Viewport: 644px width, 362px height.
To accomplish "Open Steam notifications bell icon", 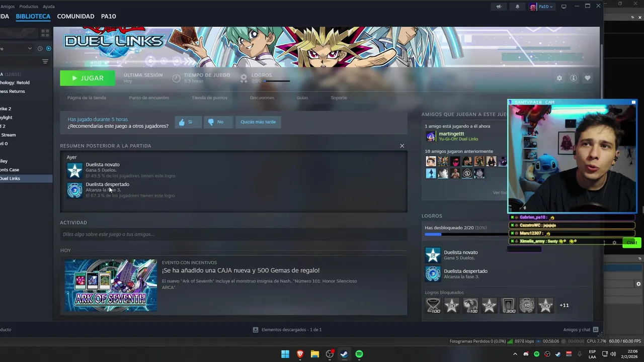I will pyautogui.click(x=517, y=7).
